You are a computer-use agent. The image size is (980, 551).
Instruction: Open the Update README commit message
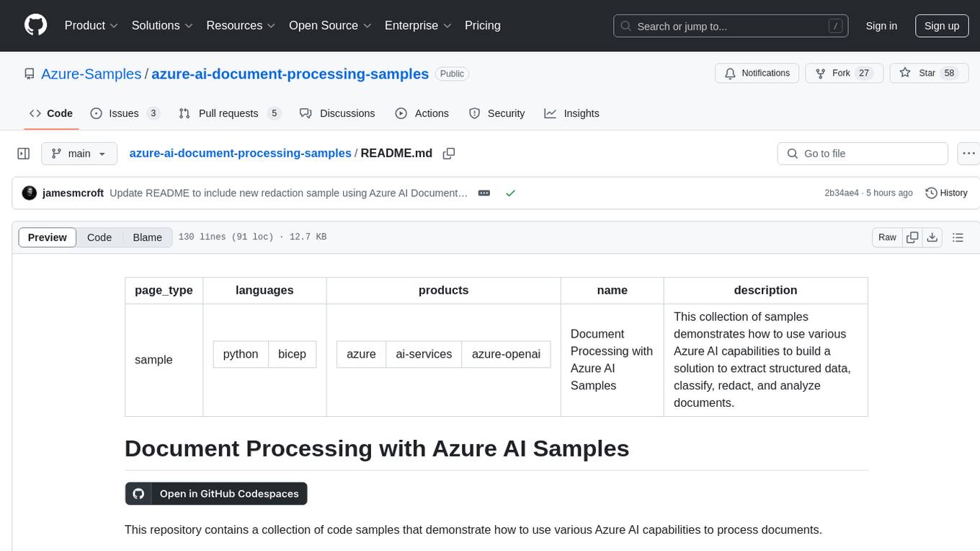[288, 193]
